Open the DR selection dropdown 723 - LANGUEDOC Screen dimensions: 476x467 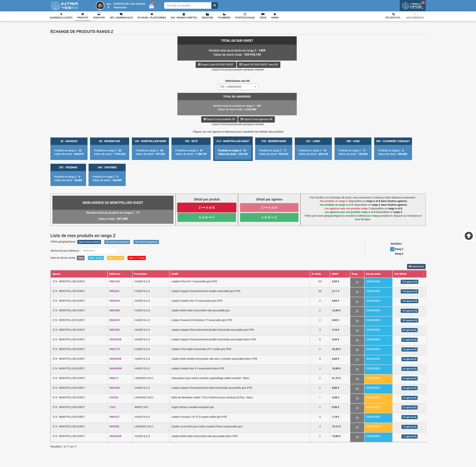(x=238, y=87)
